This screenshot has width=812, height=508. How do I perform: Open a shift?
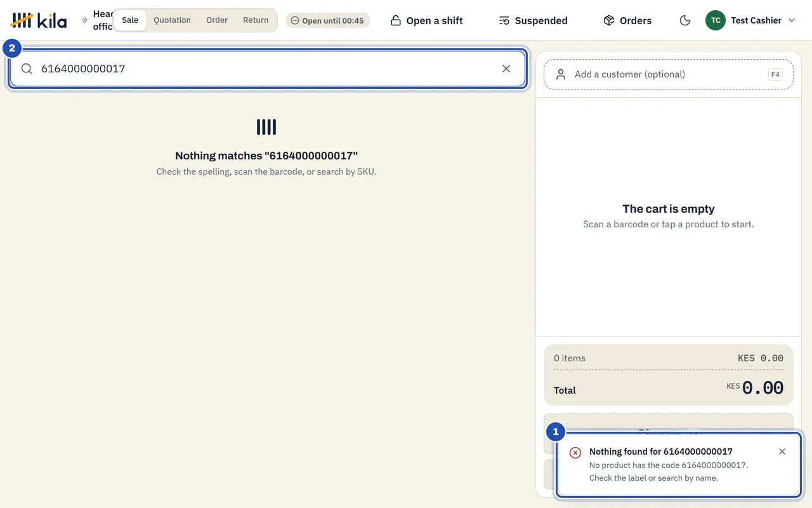click(x=426, y=20)
